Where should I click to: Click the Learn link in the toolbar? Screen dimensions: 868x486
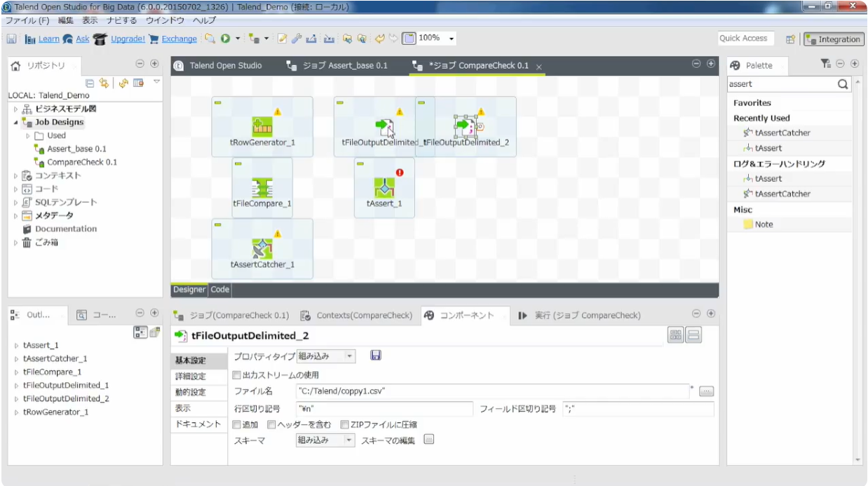point(48,39)
